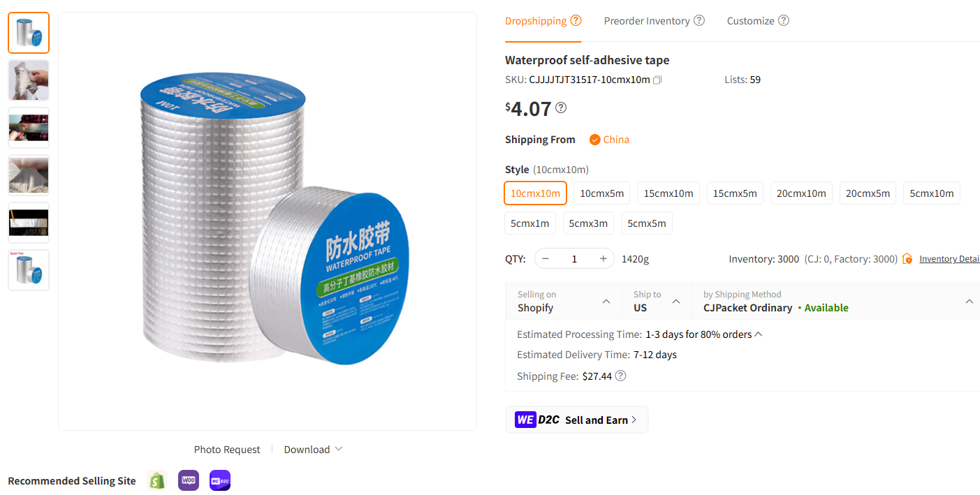Switch to the Preorder Inventory tab
Image resolution: width=980 pixels, height=495 pixels.
647,20
